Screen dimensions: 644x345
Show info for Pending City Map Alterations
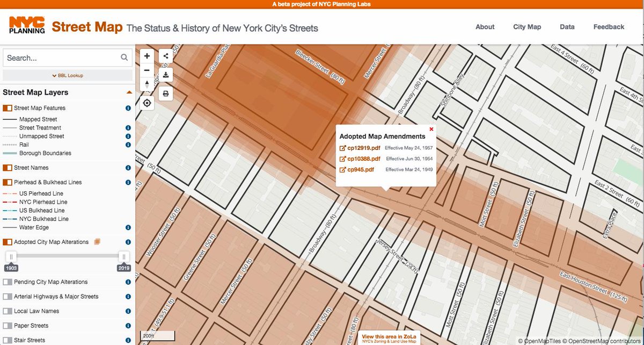128,282
